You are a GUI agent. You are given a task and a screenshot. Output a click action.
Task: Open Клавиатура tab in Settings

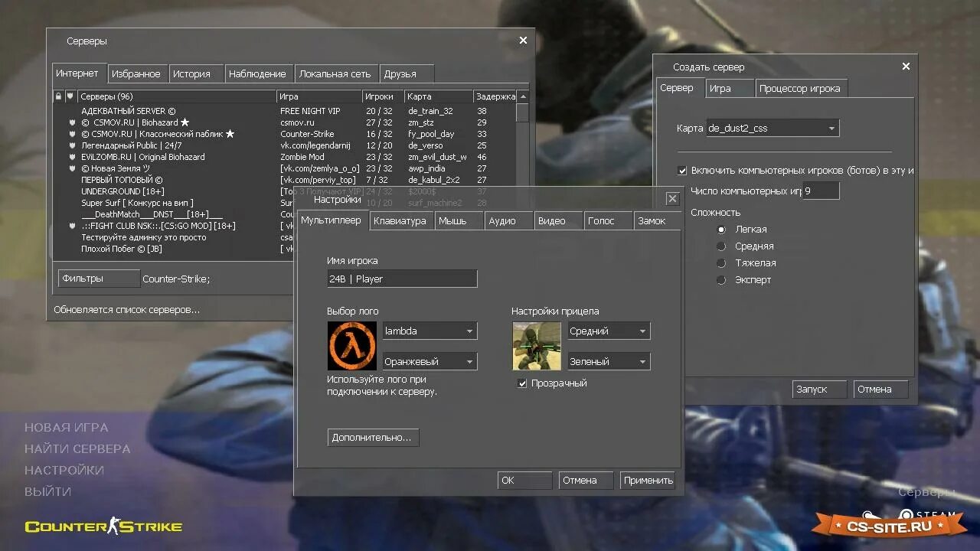[x=401, y=221]
